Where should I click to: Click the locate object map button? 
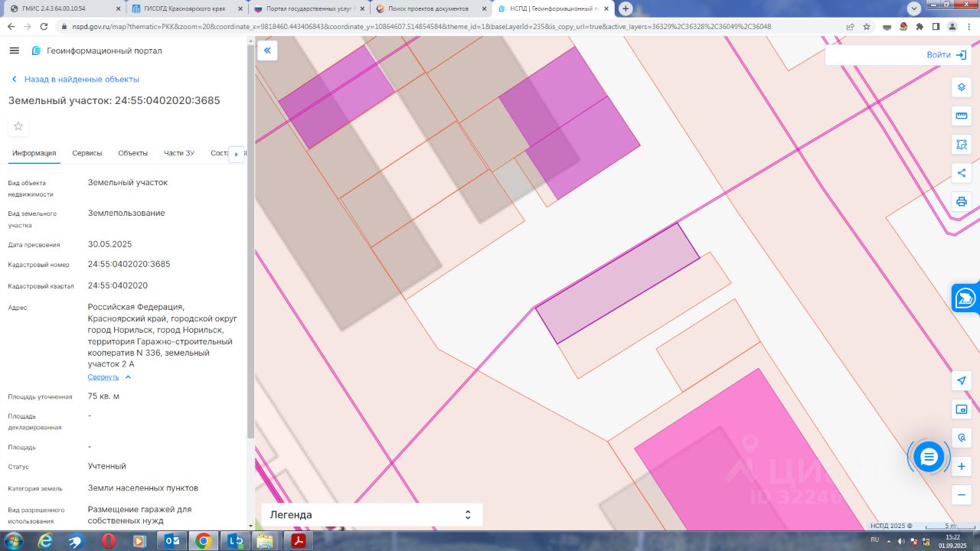[x=962, y=438]
